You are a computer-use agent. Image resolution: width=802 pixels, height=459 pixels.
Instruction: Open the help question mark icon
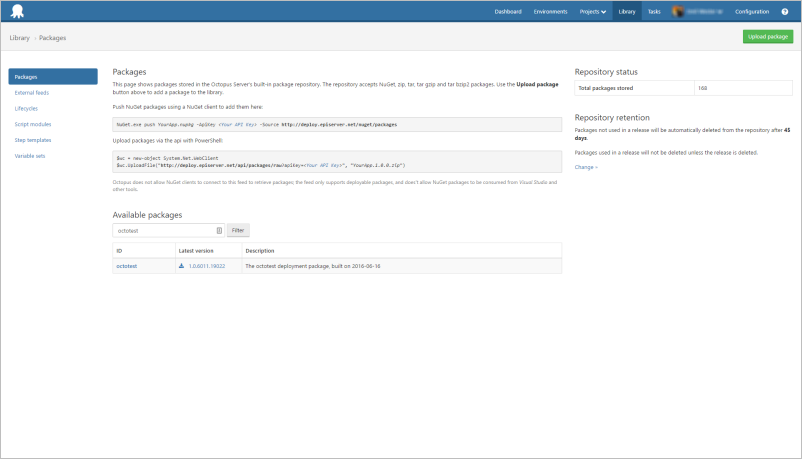point(784,12)
